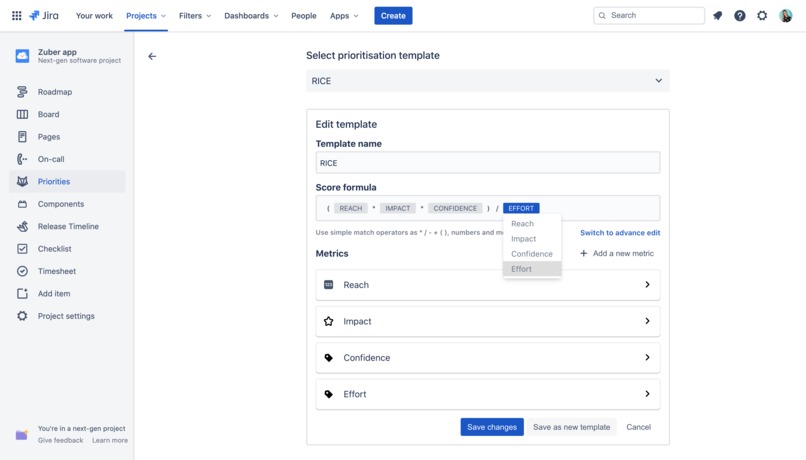Click the REACH token in score formula
Viewport: 806px width, 460px height.
(x=351, y=208)
